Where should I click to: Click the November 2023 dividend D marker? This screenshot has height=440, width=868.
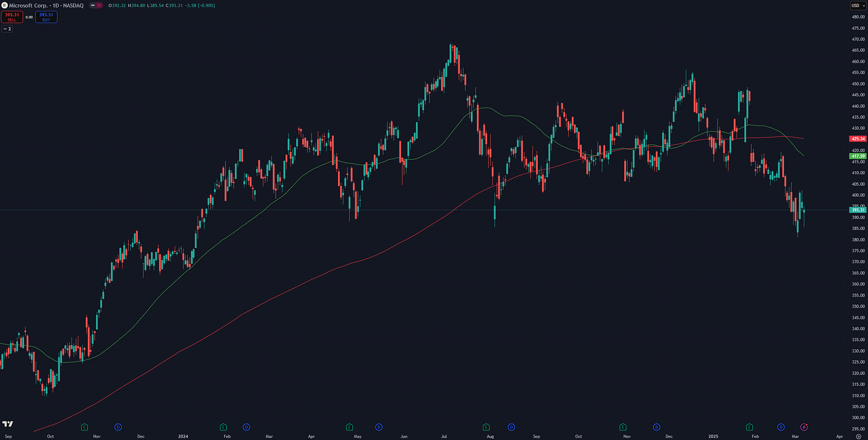click(x=117, y=427)
